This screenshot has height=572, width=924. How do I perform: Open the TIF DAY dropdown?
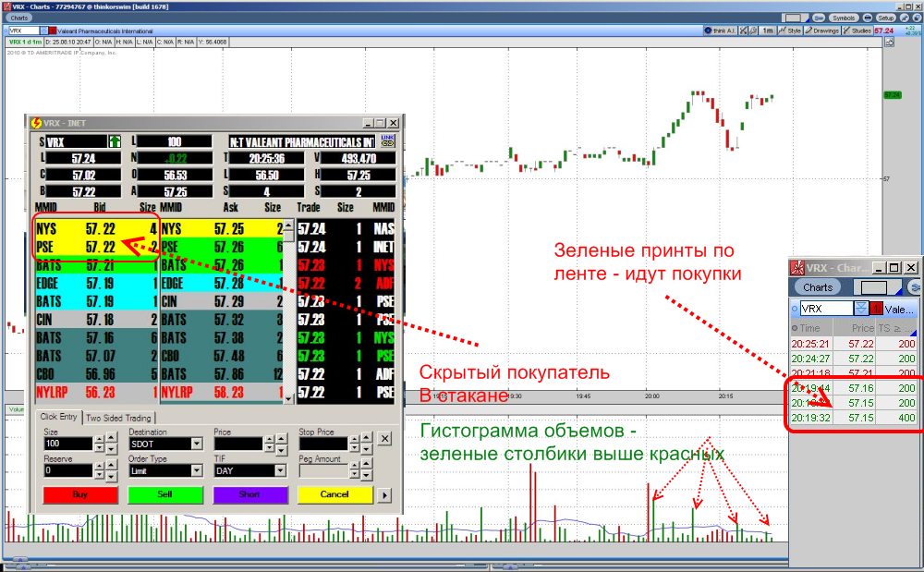(x=281, y=470)
